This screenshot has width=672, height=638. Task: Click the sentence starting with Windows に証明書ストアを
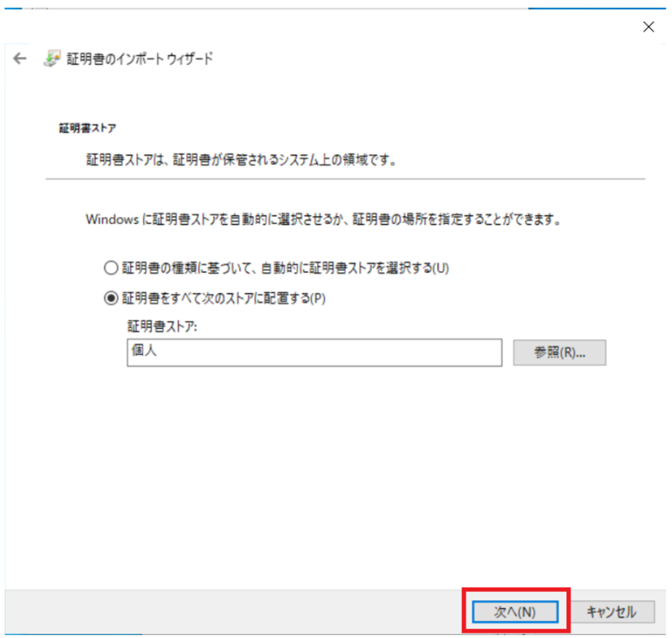324,219
